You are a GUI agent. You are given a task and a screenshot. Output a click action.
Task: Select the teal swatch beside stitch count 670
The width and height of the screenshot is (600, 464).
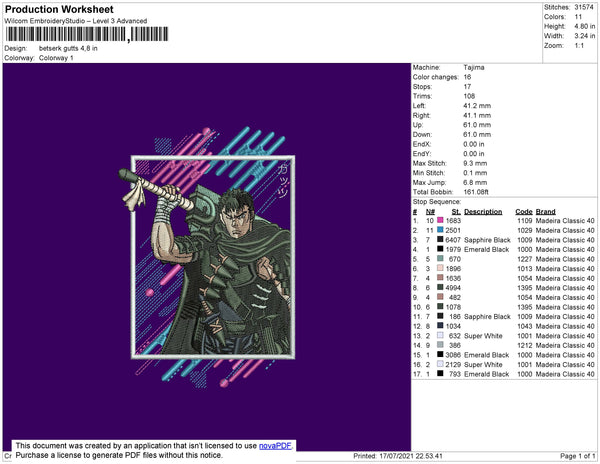pyautogui.click(x=440, y=259)
